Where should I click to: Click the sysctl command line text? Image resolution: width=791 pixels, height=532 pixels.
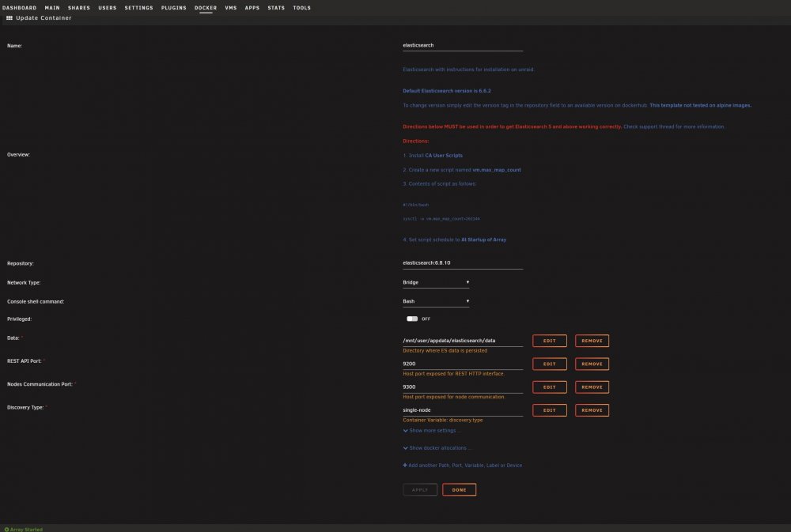pos(441,219)
